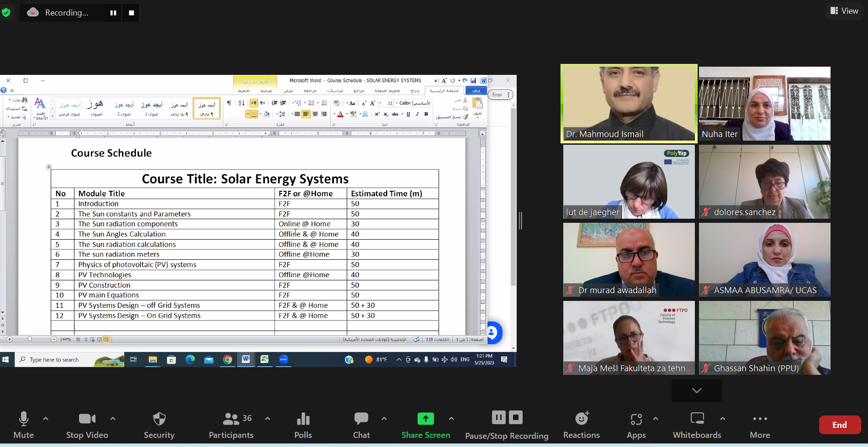The image size is (868, 447).
Task: Open the مراسلات tab in Word
Action: (335, 91)
